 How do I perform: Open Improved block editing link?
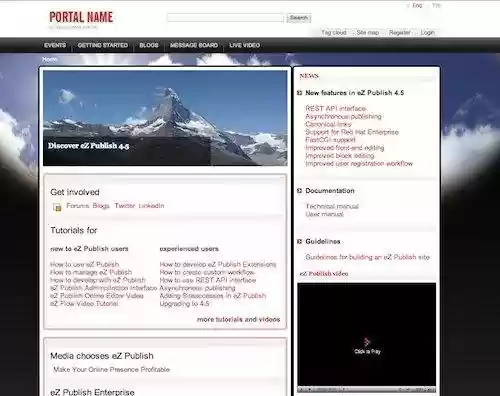click(x=340, y=155)
